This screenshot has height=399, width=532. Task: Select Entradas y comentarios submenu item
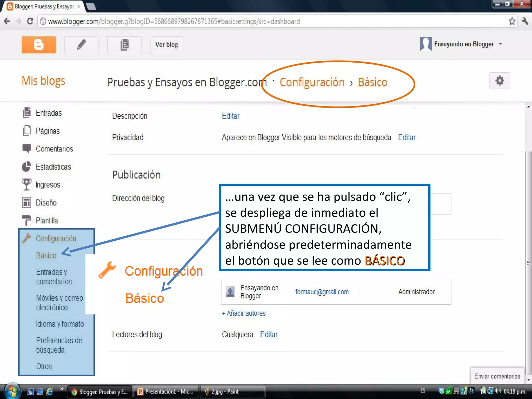(54, 277)
